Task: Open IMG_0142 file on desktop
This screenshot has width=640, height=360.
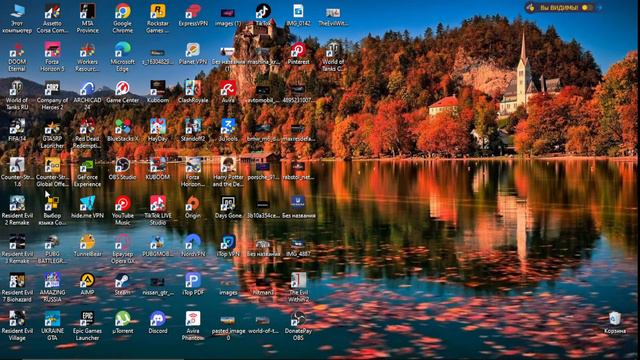Action: pyautogui.click(x=298, y=16)
